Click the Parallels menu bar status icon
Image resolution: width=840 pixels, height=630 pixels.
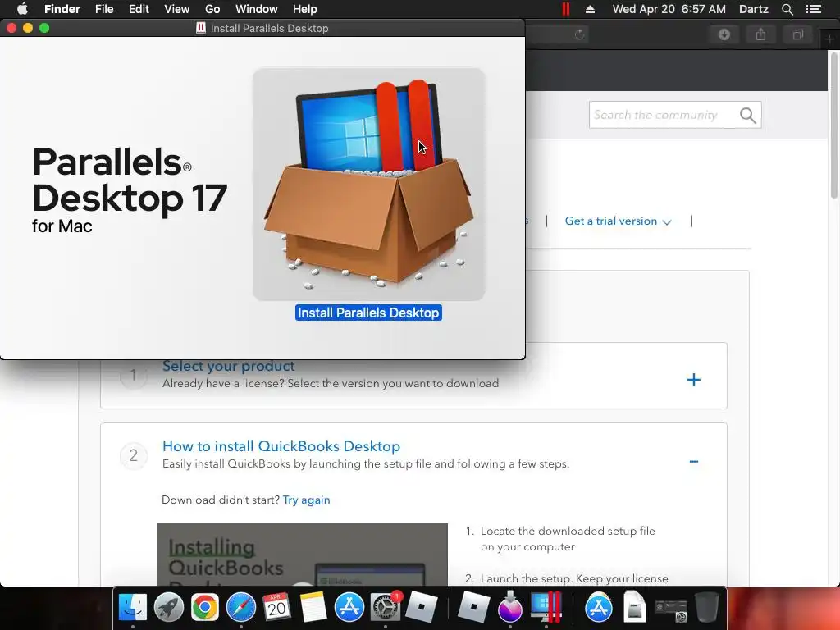pyautogui.click(x=566, y=9)
